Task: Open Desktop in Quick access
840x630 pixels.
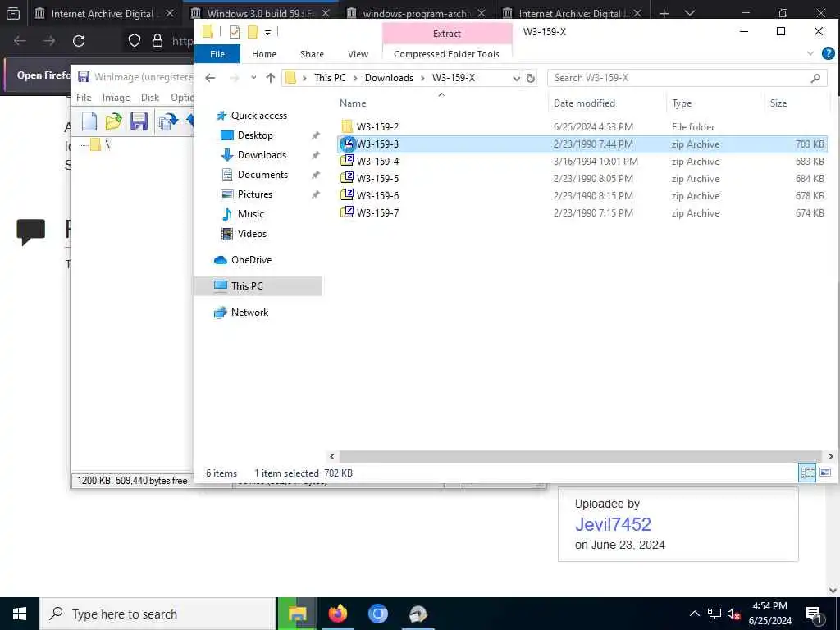Action: (255, 135)
